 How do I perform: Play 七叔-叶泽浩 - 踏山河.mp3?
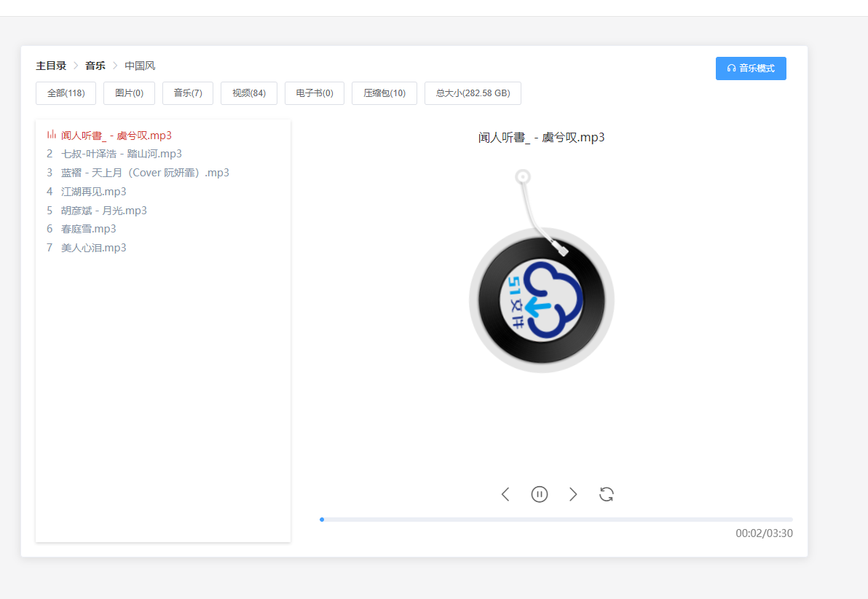pyautogui.click(x=121, y=154)
